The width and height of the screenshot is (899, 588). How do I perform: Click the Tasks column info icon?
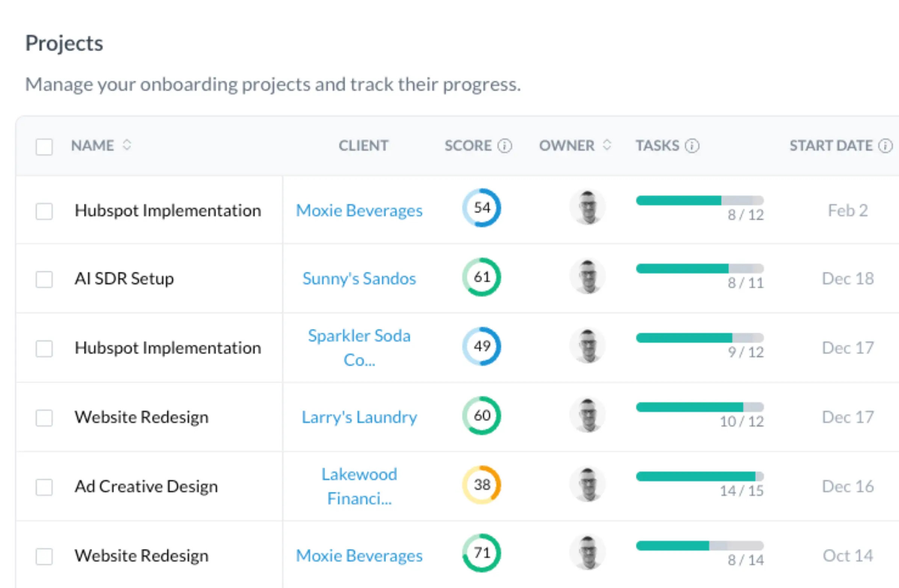click(692, 146)
